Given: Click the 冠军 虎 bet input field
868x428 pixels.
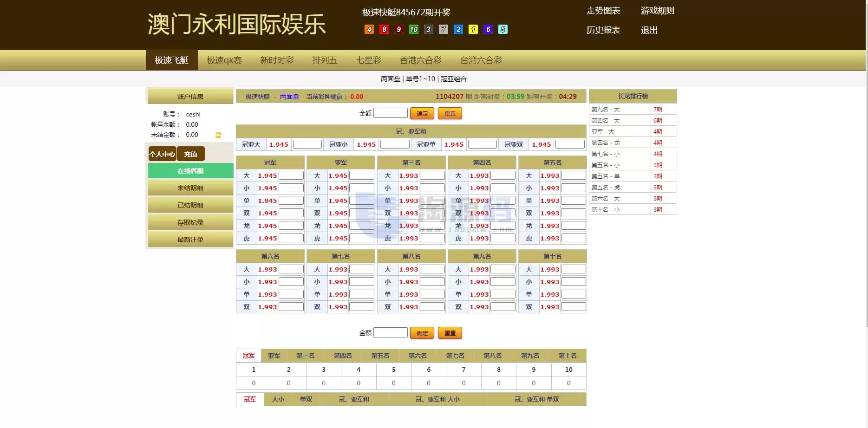Looking at the screenshot, I should [291, 238].
